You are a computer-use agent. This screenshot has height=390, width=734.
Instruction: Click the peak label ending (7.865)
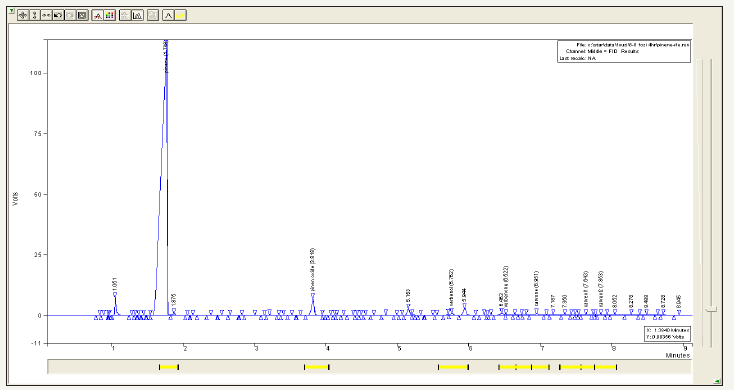pyautogui.click(x=601, y=288)
